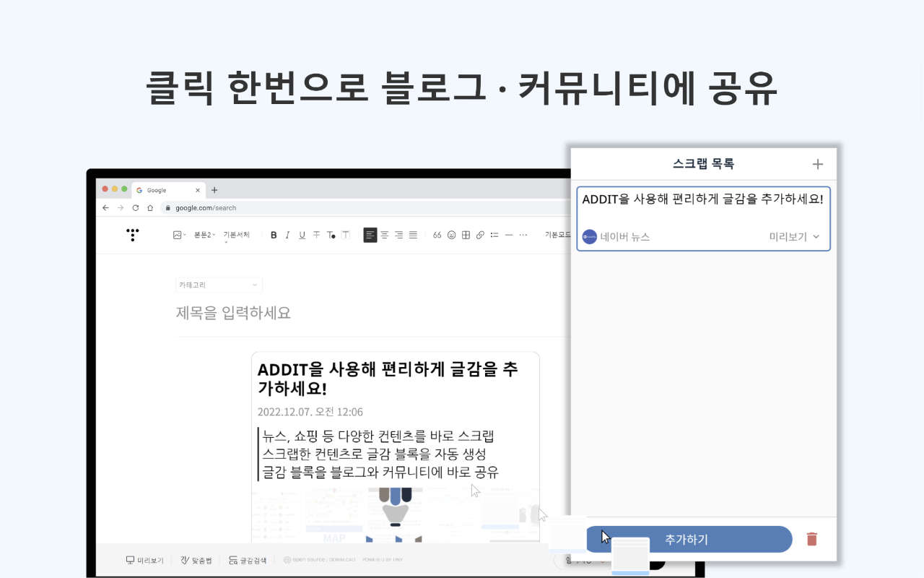
Task: Click the 미리보기 button in the editor footer
Action: click(x=144, y=560)
